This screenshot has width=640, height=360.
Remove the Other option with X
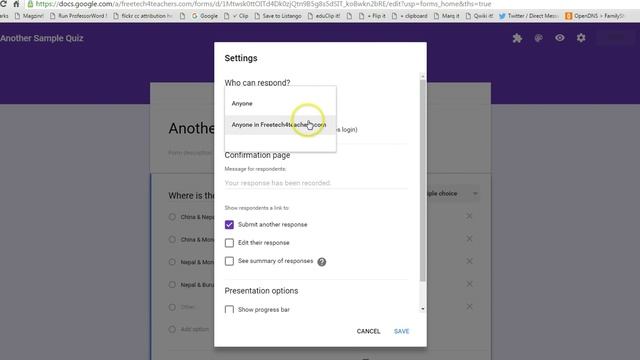tap(469, 307)
